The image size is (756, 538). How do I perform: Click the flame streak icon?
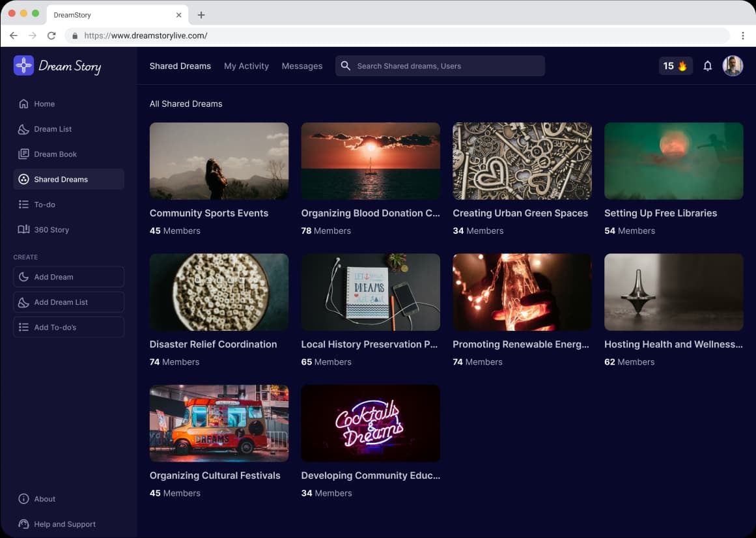pyautogui.click(x=682, y=66)
